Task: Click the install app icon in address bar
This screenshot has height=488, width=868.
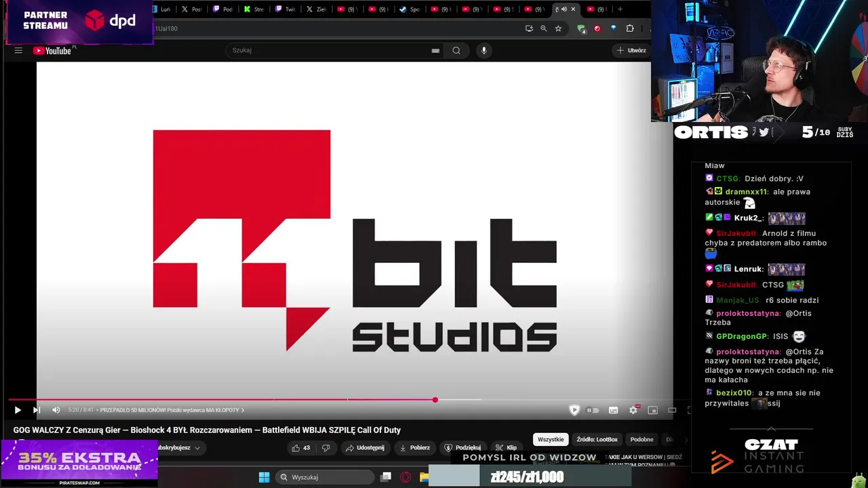Action: [529, 28]
